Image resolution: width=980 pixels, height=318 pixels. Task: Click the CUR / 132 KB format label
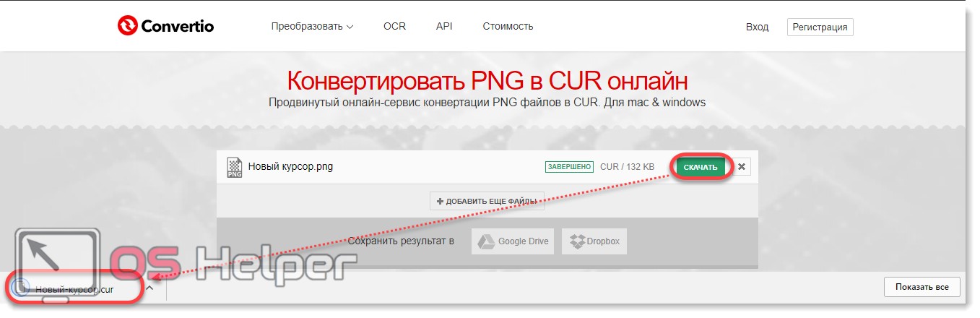pos(627,167)
